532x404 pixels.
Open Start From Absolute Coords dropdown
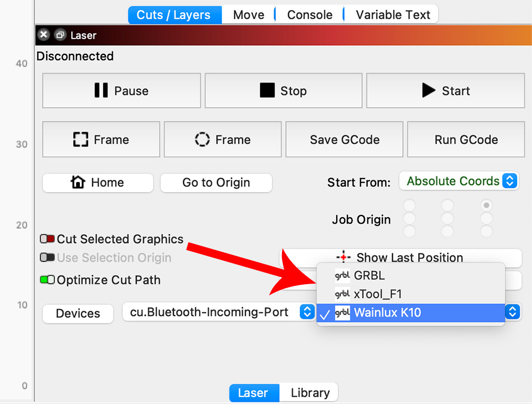tap(458, 181)
